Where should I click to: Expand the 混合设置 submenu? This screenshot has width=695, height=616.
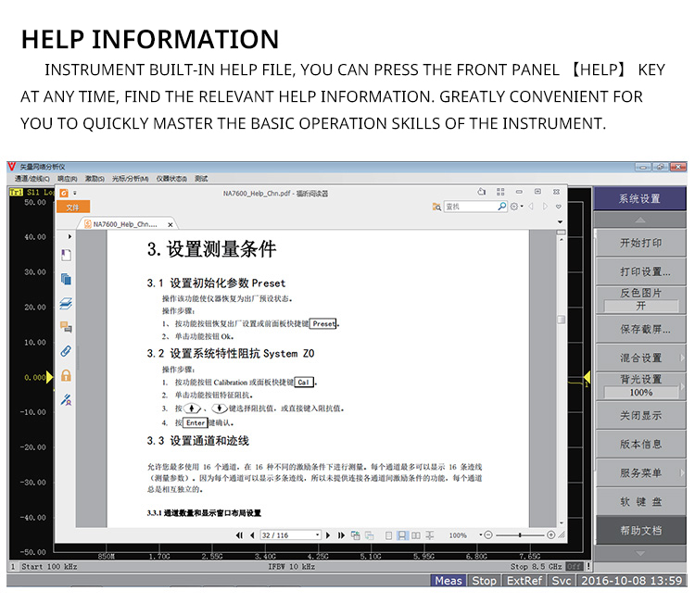click(x=640, y=358)
